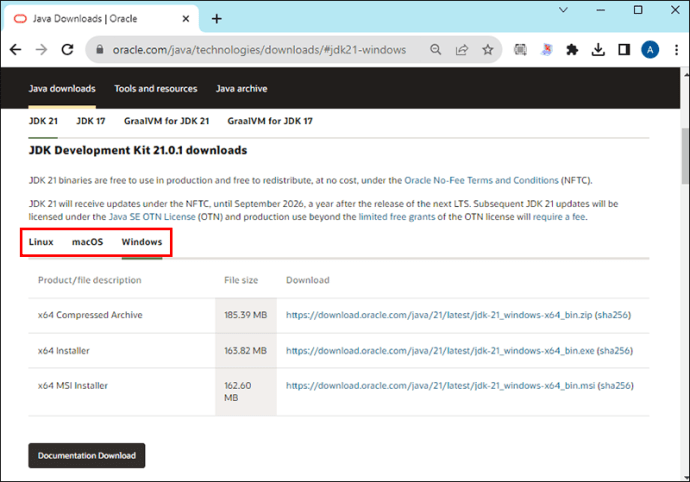
Task: Select the JDK 17 tab
Action: (x=91, y=121)
